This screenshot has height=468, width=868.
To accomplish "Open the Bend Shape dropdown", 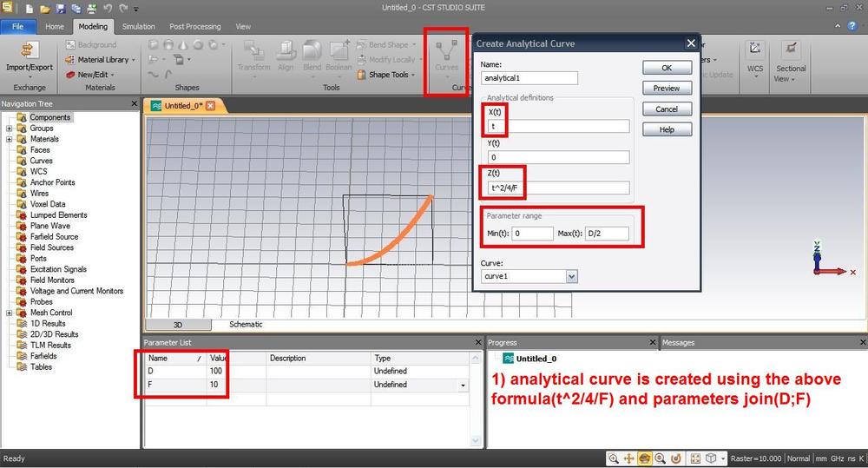I will 387,44.
